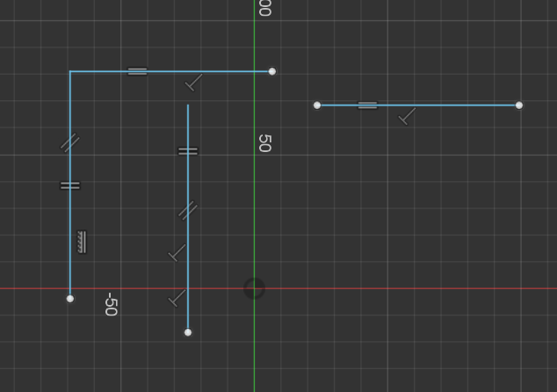
Task: Click bottom endpoint of middle vertical line
Action: coord(188,332)
